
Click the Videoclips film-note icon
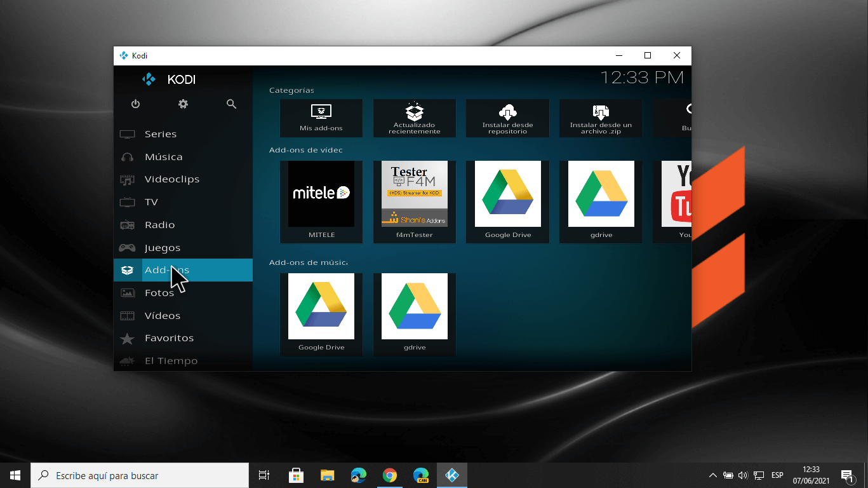[x=127, y=180]
